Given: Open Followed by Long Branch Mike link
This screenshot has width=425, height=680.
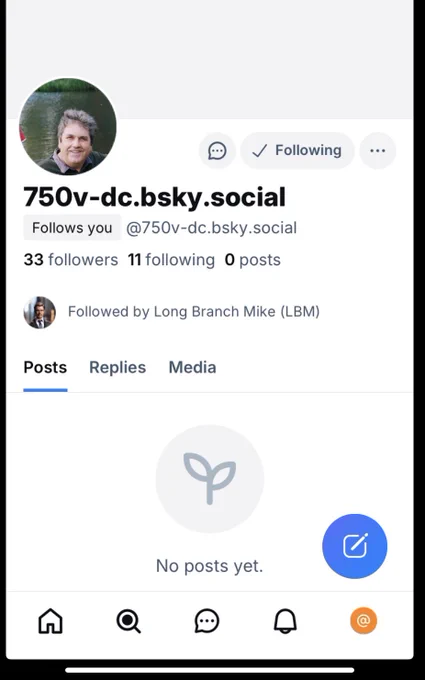Looking at the screenshot, I should tap(193, 312).
